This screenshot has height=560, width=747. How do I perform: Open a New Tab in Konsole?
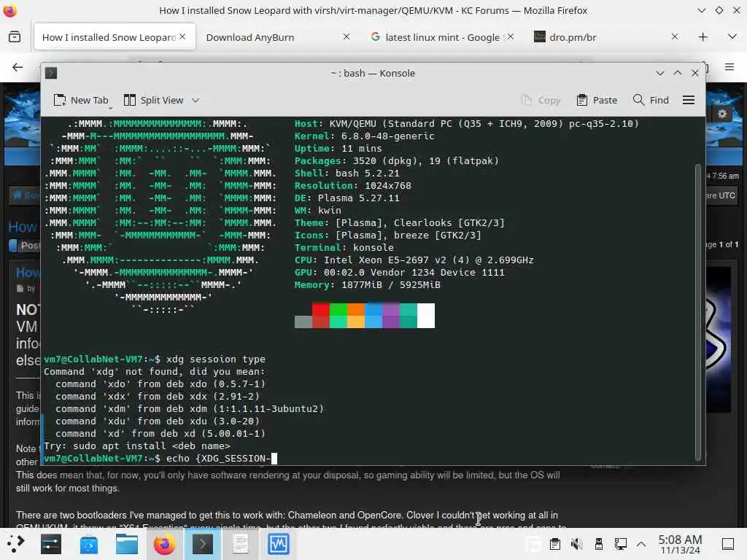tap(82, 100)
